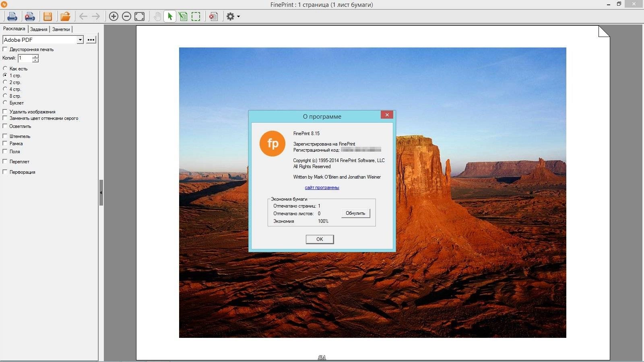Select the dashed rectangle selection tool
The width and height of the screenshot is (644, 362).
coord(196,16)
